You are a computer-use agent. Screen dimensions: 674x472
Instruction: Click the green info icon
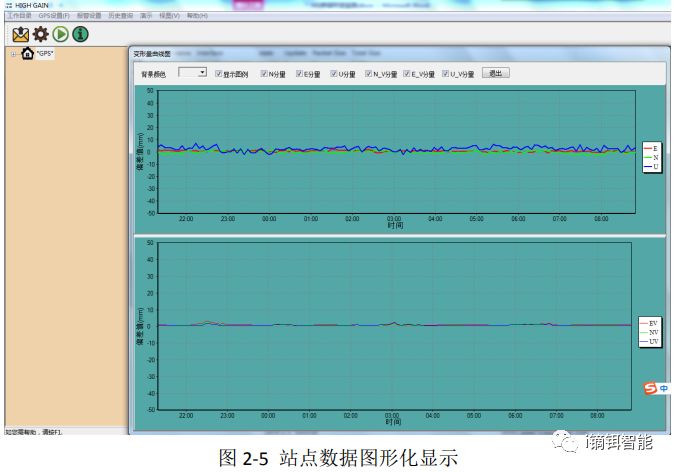80,34
